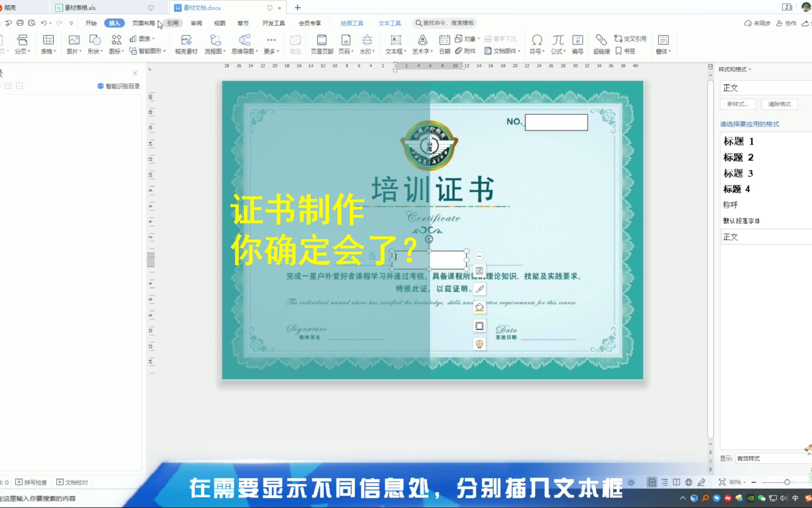The image size is (812, 508).
Task: Click the 未同步 sync status button
Action: point(757,23)
